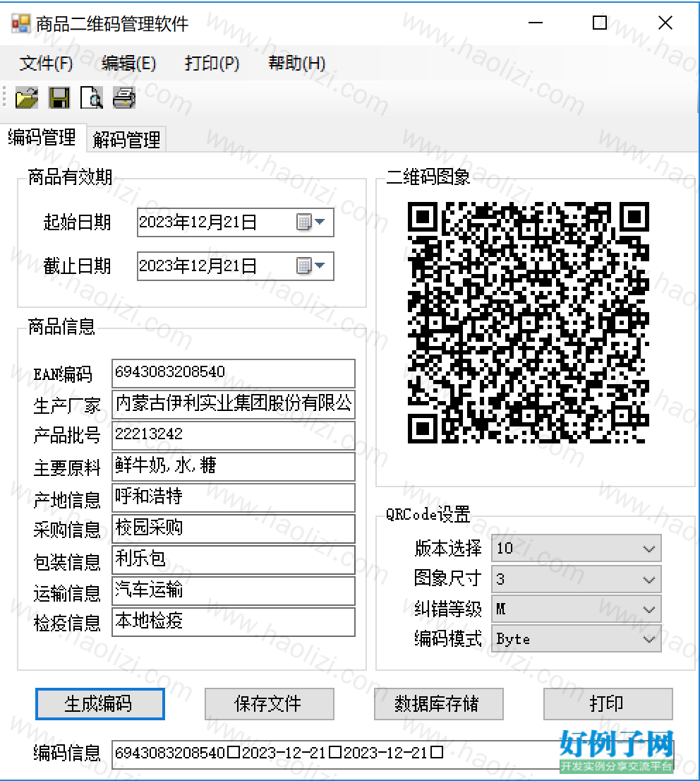Switch to the 编码管理 tab
700x781 pixels.
(42, 138)
